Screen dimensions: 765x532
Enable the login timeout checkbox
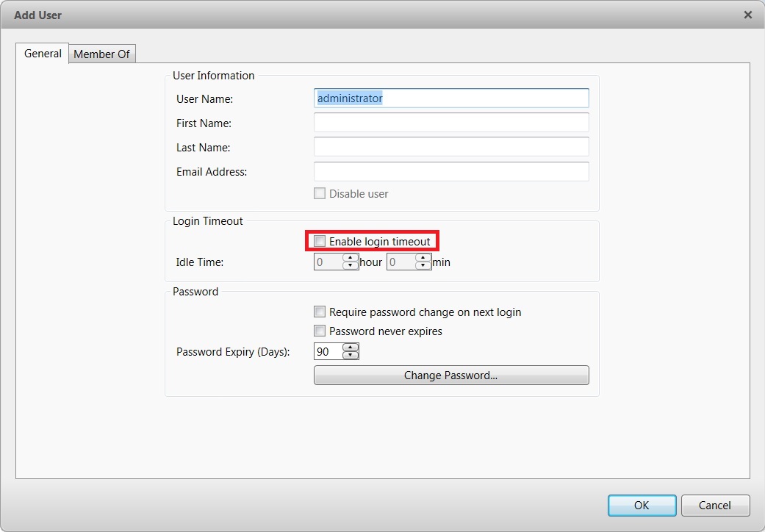(320, 241)
